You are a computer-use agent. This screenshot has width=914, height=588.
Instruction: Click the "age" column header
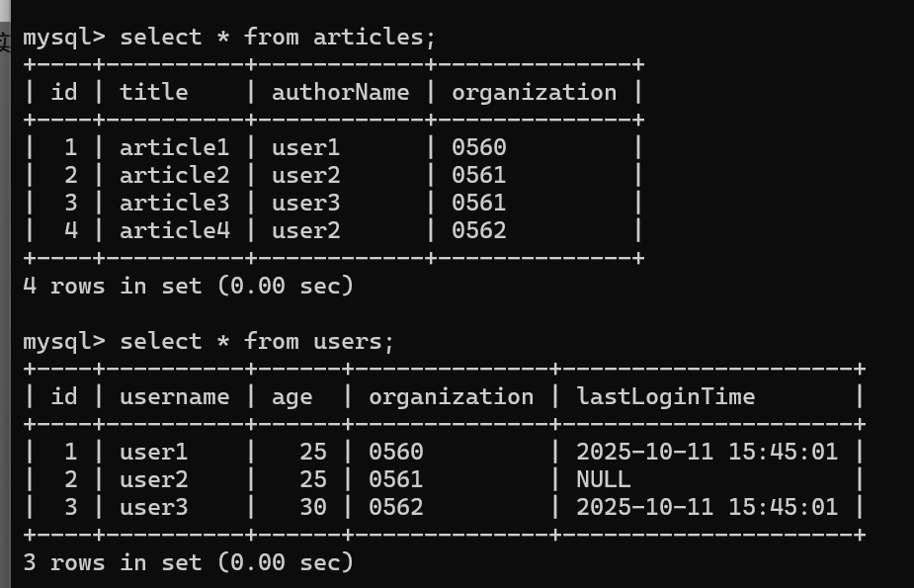pyautogui.click(x=291, y=397)
